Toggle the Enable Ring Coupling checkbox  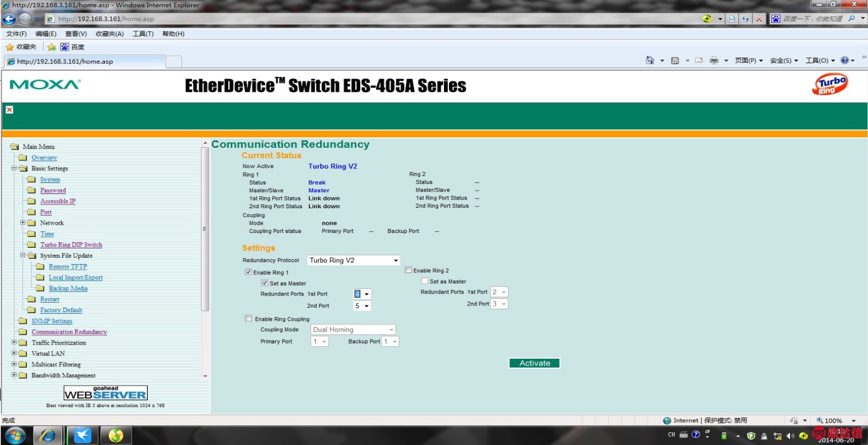tap(248, 318)
